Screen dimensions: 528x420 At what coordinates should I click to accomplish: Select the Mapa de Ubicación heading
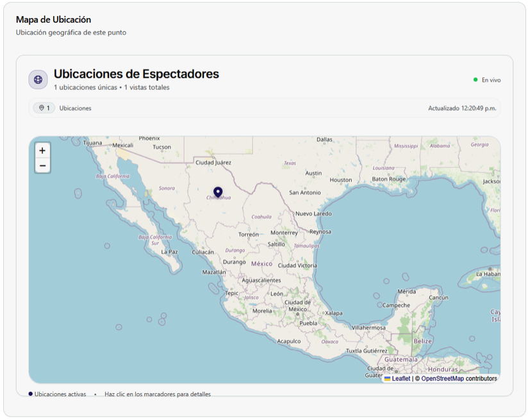(53, 20)
